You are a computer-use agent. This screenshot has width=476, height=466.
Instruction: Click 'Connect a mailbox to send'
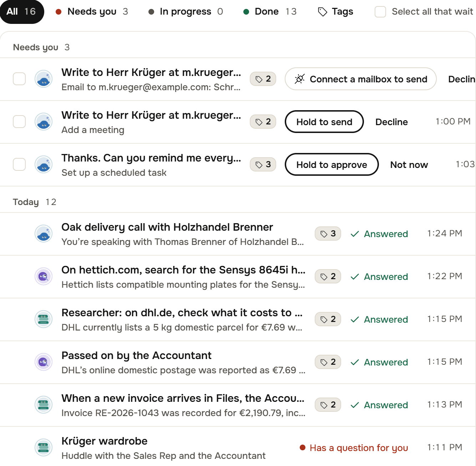pyautogui.click(x=361, y=79)
